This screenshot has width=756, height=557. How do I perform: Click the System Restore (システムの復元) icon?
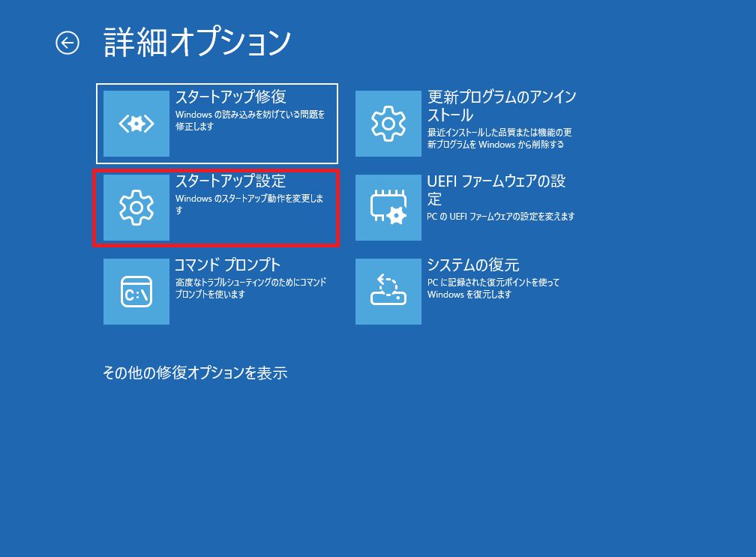pos(388,292)
